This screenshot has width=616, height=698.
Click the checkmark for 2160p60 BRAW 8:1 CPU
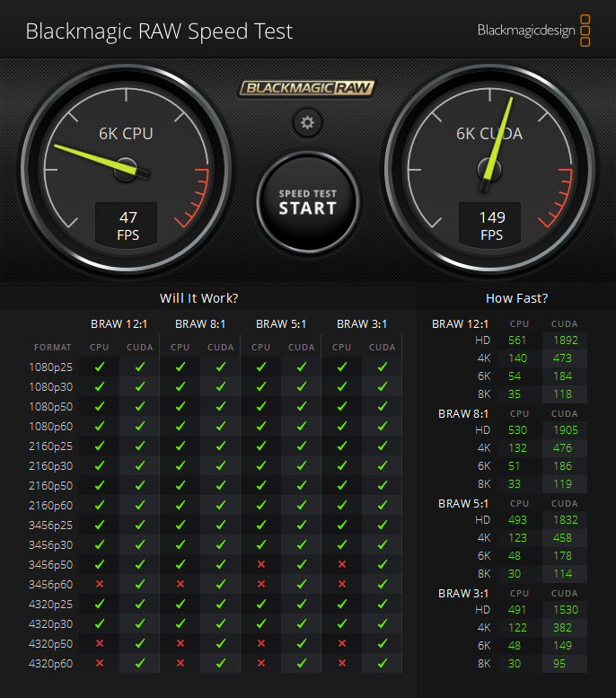click(x=180, y=505)
